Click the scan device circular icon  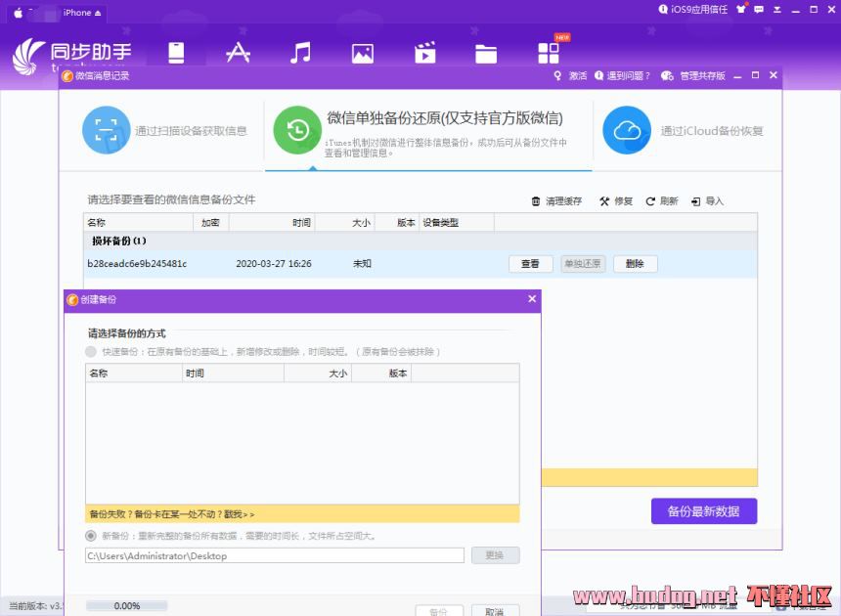106,130
